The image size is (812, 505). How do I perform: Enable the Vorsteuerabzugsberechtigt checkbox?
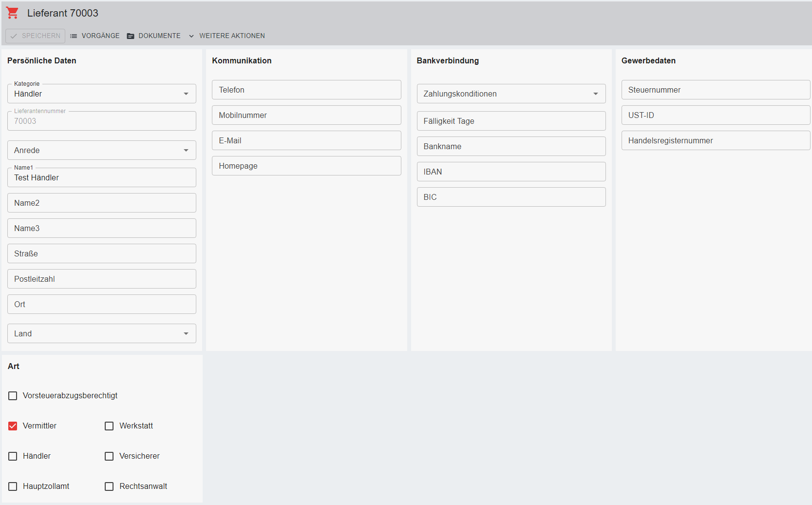13,396
